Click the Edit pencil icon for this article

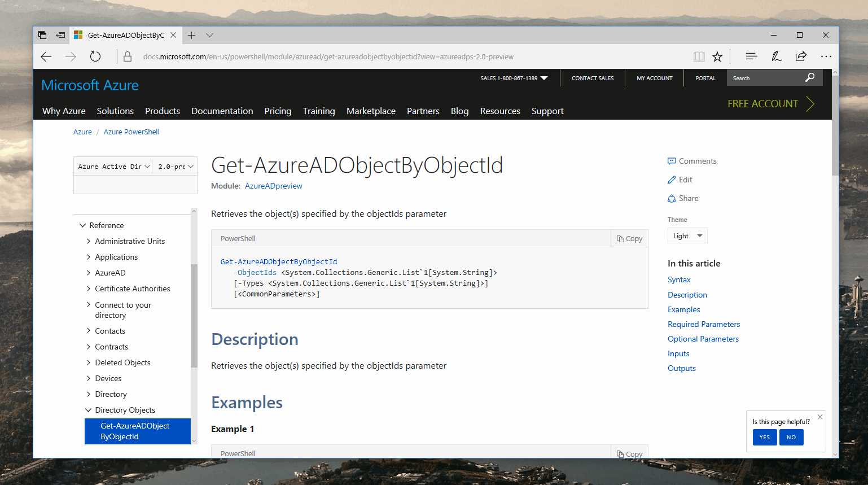coord(671,180)
